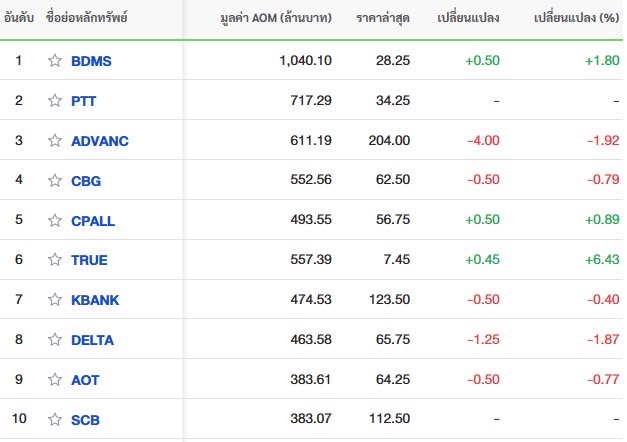627x442 pixels.
Task: Visit the KBANK symbol link
Action: [x=95, y=300]
